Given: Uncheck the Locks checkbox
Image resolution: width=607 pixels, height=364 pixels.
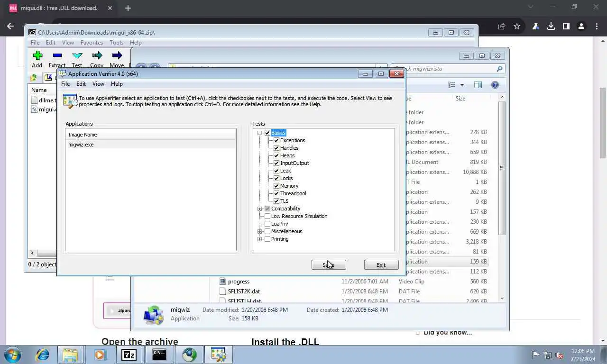Looking at the screenshot, I should (276, 178).
